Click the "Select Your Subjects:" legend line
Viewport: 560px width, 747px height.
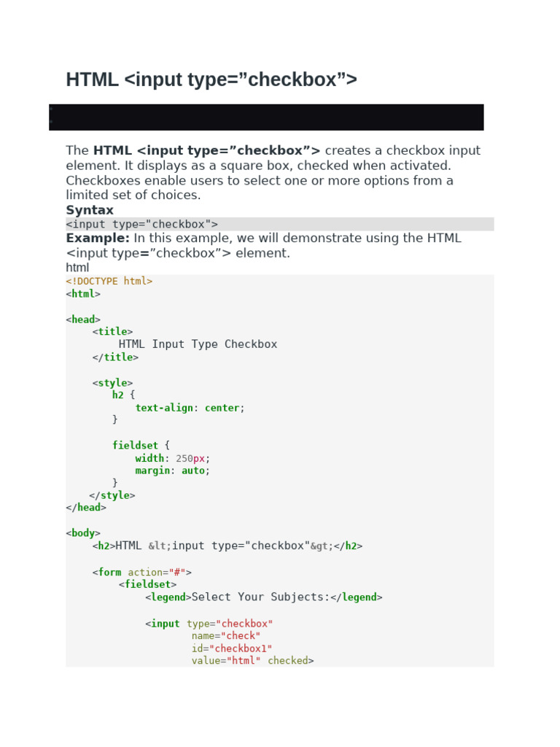[x=263, y=597]
